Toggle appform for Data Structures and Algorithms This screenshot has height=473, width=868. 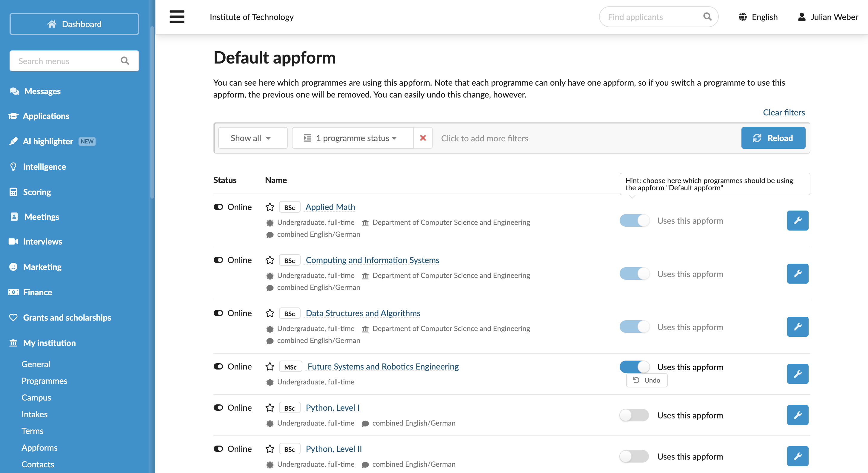point(634,327)
